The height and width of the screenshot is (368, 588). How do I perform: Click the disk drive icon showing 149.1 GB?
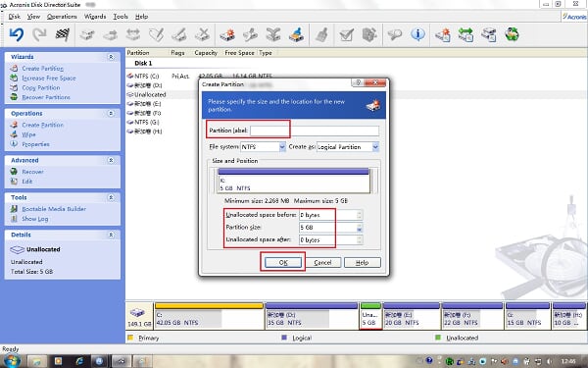[x=137, y=312]
